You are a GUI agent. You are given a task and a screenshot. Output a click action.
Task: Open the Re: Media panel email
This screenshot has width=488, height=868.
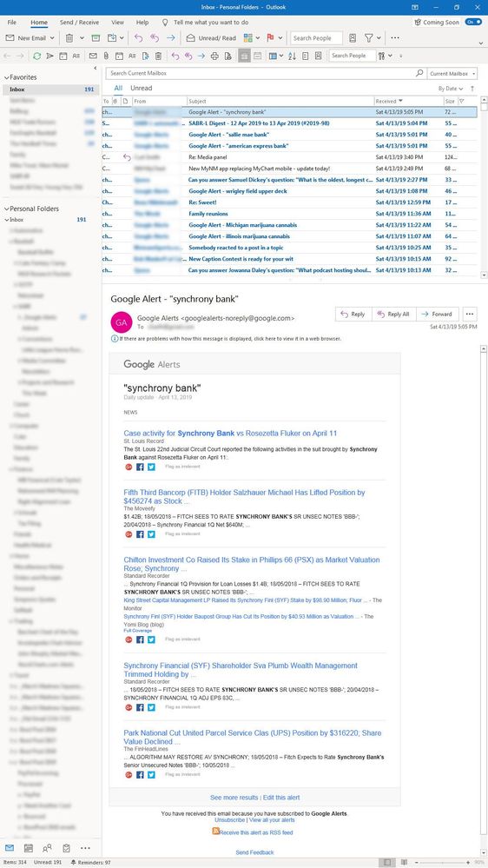pos(289,157)
